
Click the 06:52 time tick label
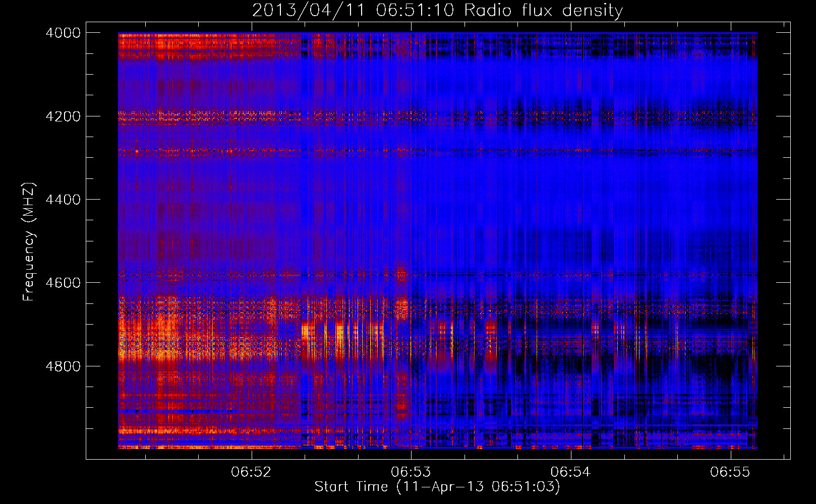(251, 472)
